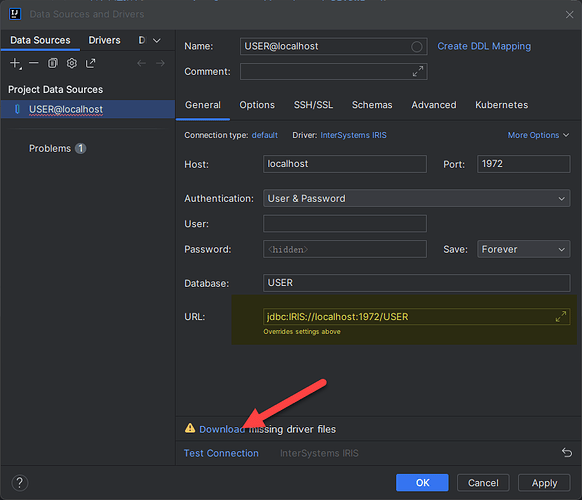Click the Apply button
This screenshot has height=500, width=582.
tap(544, 483)
